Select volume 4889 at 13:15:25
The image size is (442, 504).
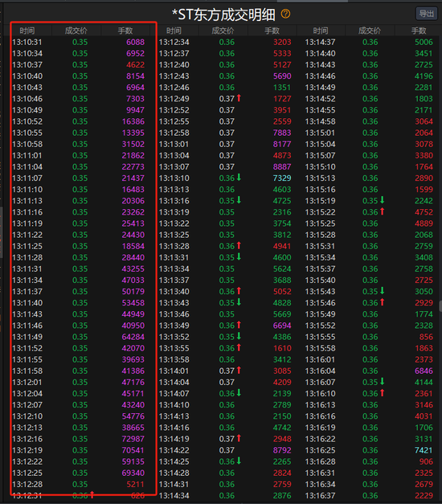click(x=424, y=223)
